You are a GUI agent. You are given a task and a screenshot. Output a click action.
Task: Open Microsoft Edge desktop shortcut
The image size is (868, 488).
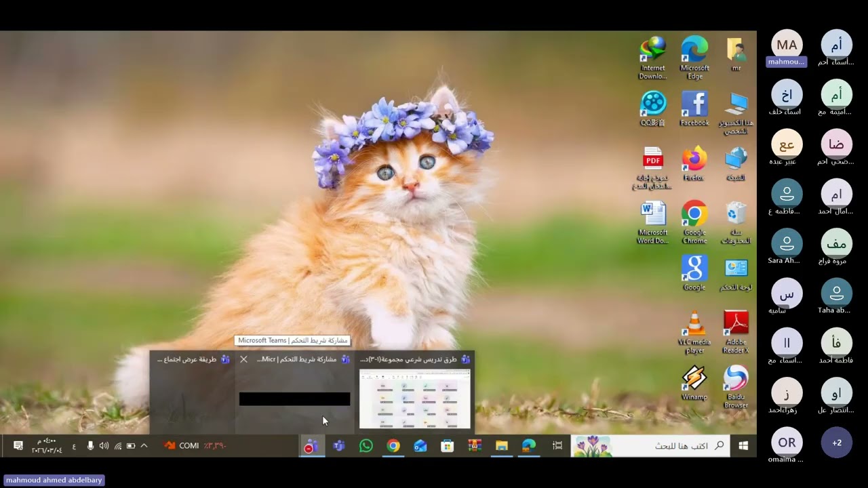[694, 58]
